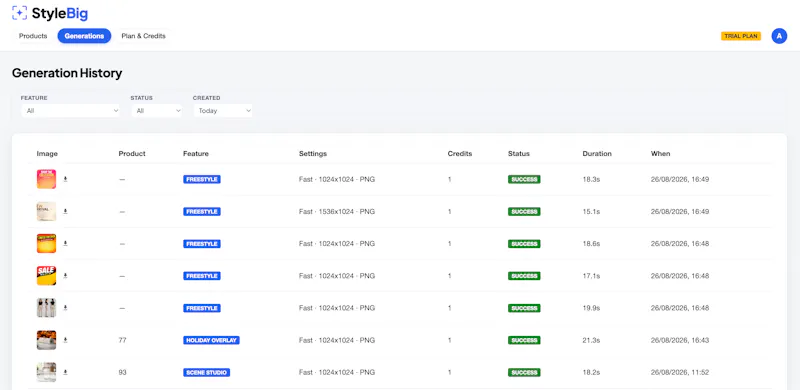800x390 pixels.
Task: Click the Freestyle tag in the 15.1s row
Action: pos(202,211)
